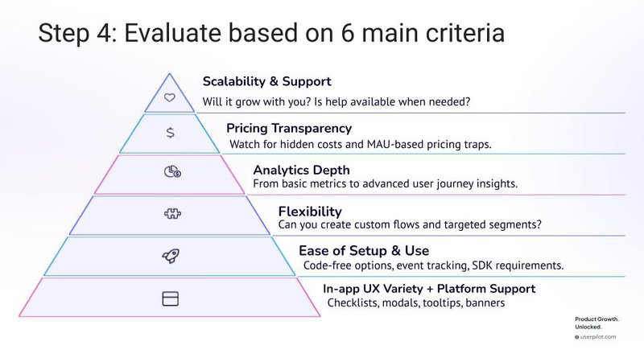Click the Ease of Setup & Use heading

pos(364,250)
